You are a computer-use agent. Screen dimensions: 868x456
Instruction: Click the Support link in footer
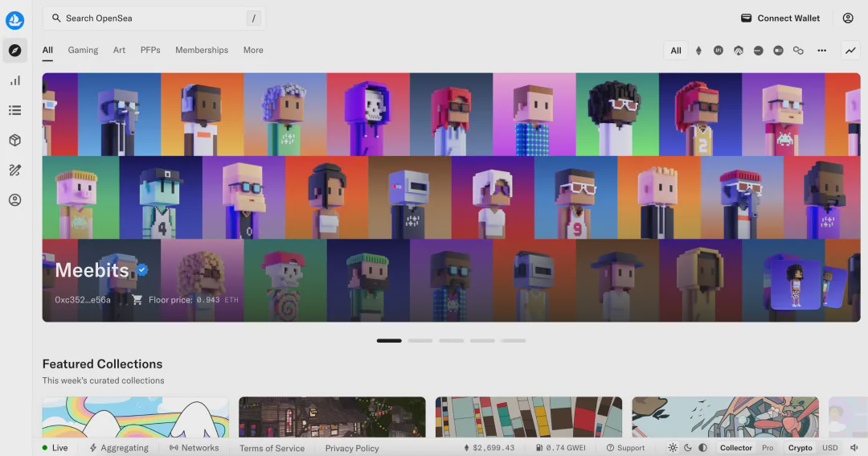[625, 448]
